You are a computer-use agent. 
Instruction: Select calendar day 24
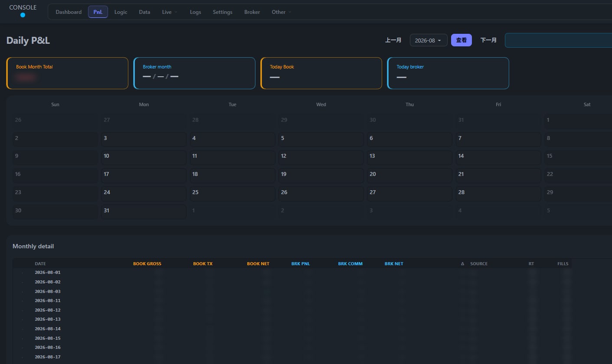(144, 194)
